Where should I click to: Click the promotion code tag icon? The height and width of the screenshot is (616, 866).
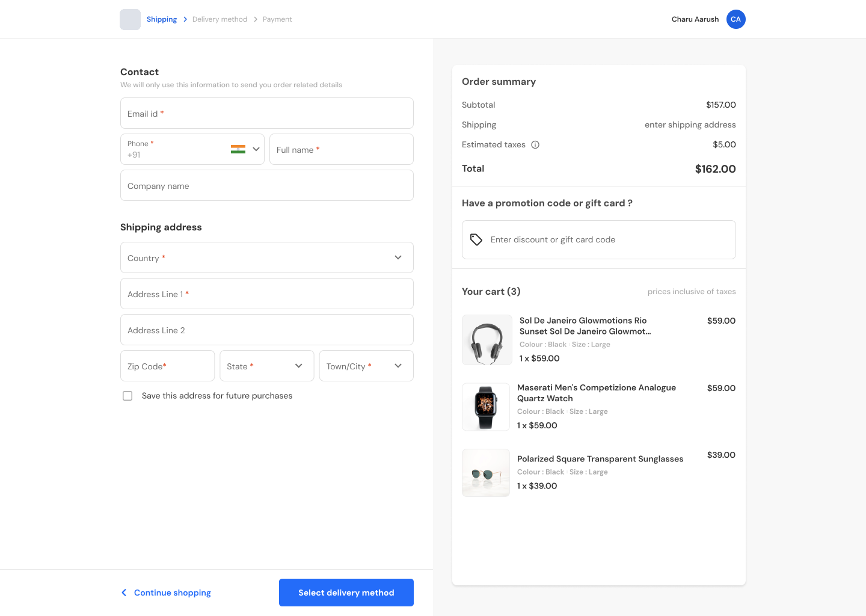click(476, 239)
